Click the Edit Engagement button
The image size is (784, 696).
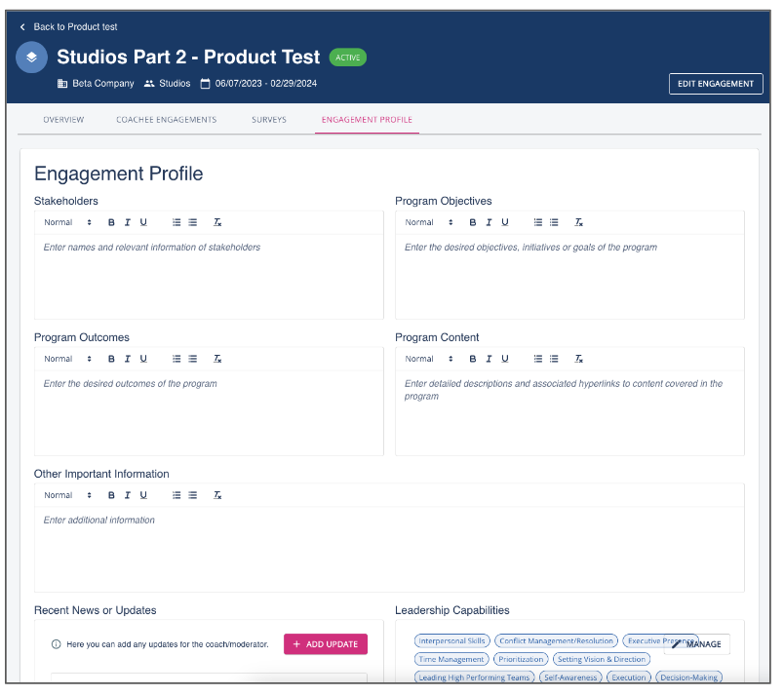click(x=715, y=84)
